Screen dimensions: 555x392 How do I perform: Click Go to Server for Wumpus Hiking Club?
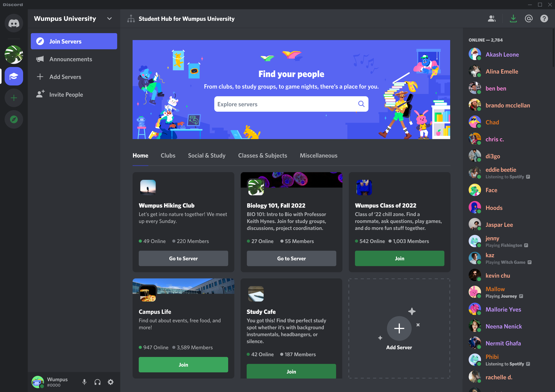183,258
